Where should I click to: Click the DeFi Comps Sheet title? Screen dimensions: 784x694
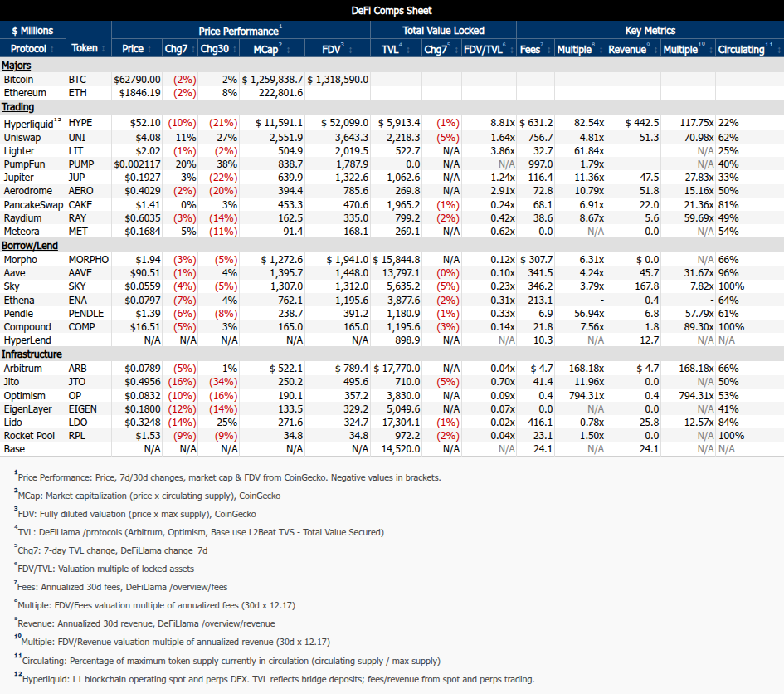[392, 11]
